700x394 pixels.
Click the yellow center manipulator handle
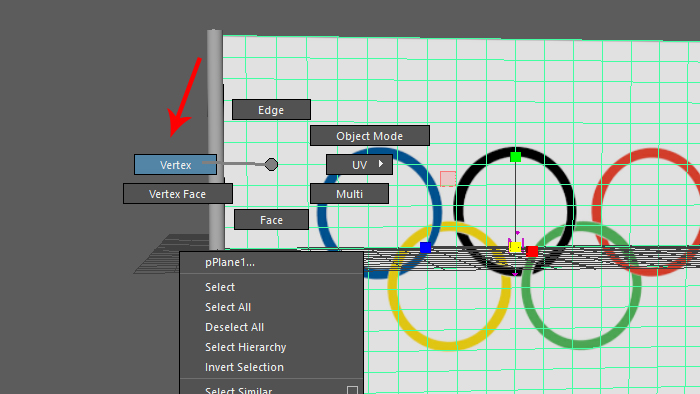(x=515, y=247)
